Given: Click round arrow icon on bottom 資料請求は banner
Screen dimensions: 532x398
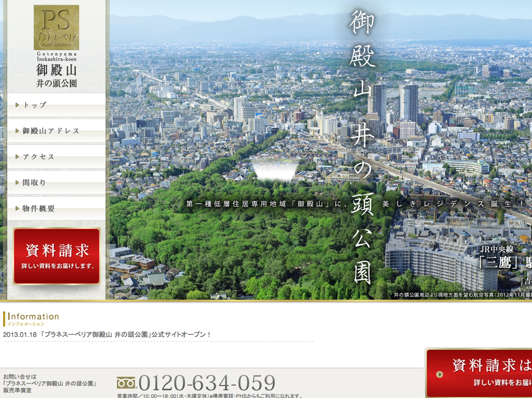Looking at the screenshot, I should 440,375.
